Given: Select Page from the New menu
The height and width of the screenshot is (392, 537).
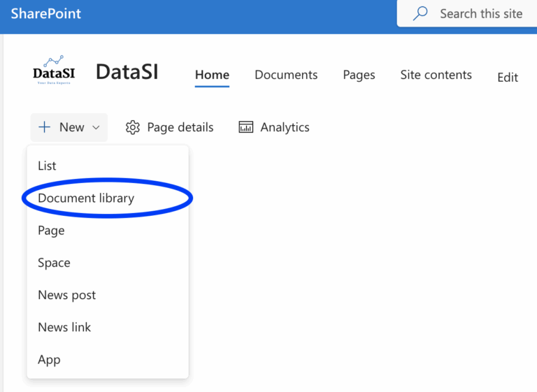Looking at the screenshot, I should point(108,231).
